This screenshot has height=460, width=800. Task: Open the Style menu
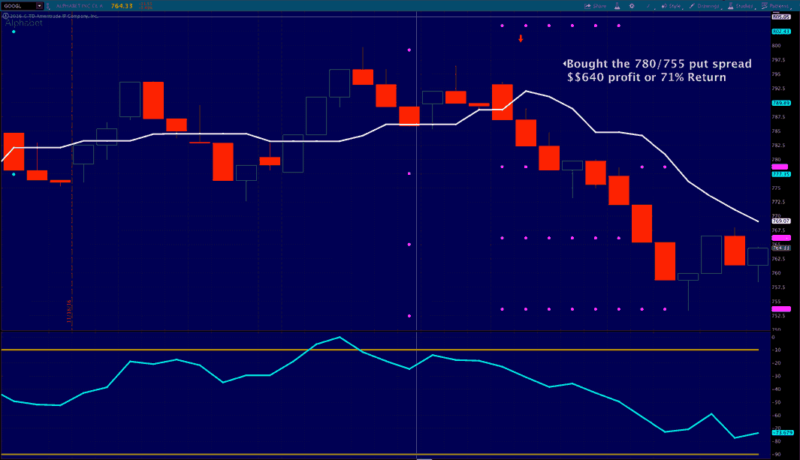click(671, 6)
